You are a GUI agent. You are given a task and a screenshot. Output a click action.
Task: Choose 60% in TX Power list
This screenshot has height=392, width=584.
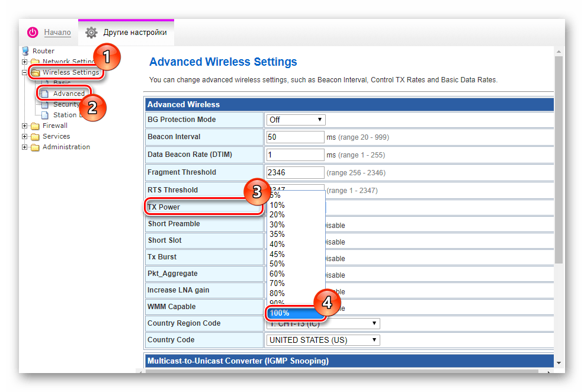click(296, 274)
